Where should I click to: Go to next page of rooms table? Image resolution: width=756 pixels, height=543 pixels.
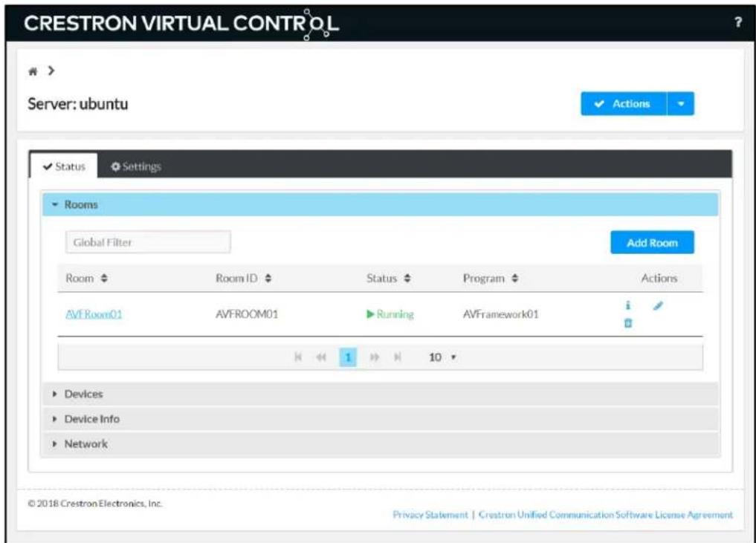point(374,357)
